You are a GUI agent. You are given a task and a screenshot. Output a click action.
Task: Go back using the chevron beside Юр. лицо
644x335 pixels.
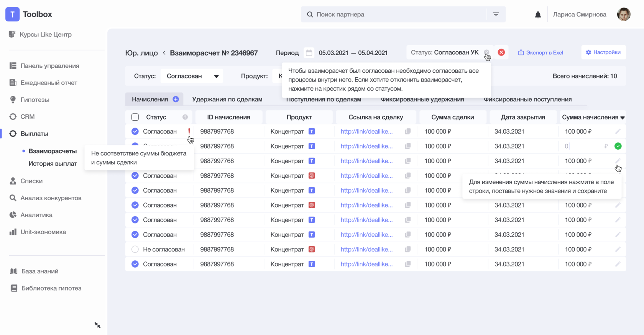point(164,53)
